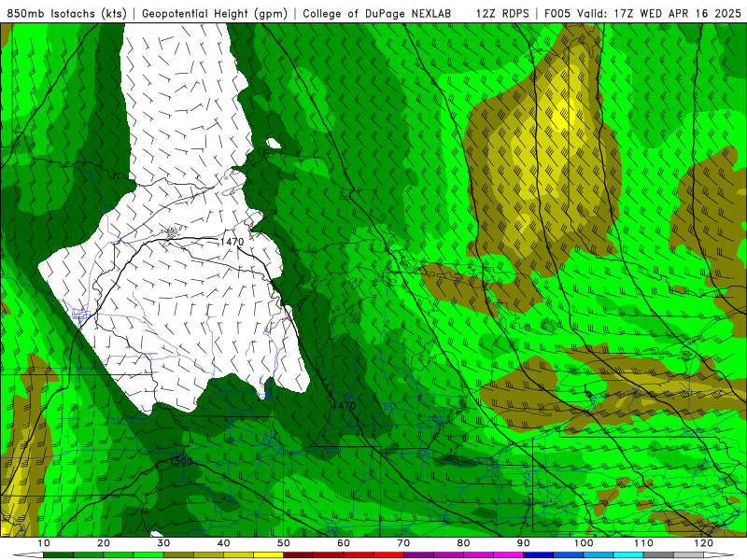
Task: Click the '110' value on the color scale
Action: (x=643, y=543)
